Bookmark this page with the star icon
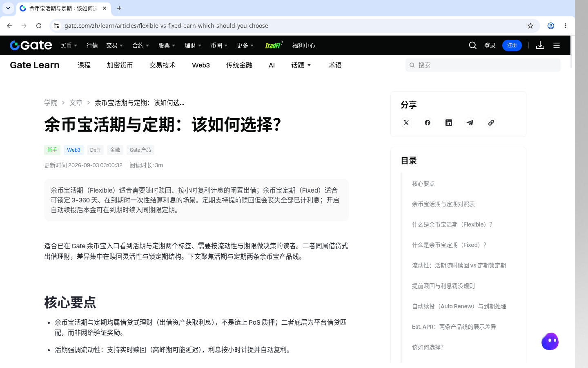This screenshot has width=588, height=368. (530, 26)
